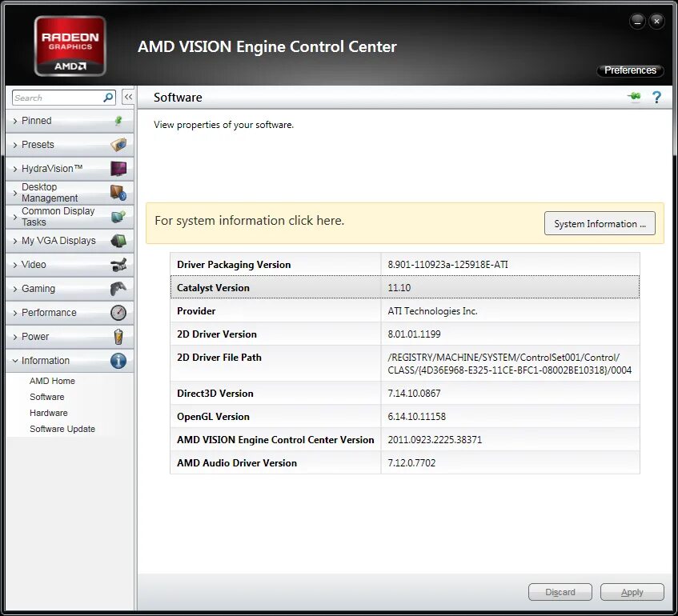678x616 pixels.
Task: Expand the Pinned section
Action: pyautogui.click(x=70, y=121)
